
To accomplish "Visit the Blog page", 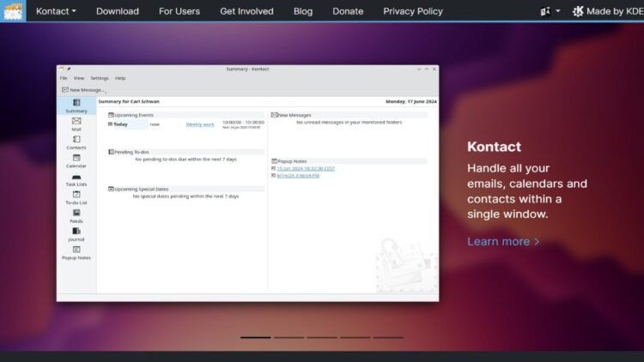I will pos(303,11).
